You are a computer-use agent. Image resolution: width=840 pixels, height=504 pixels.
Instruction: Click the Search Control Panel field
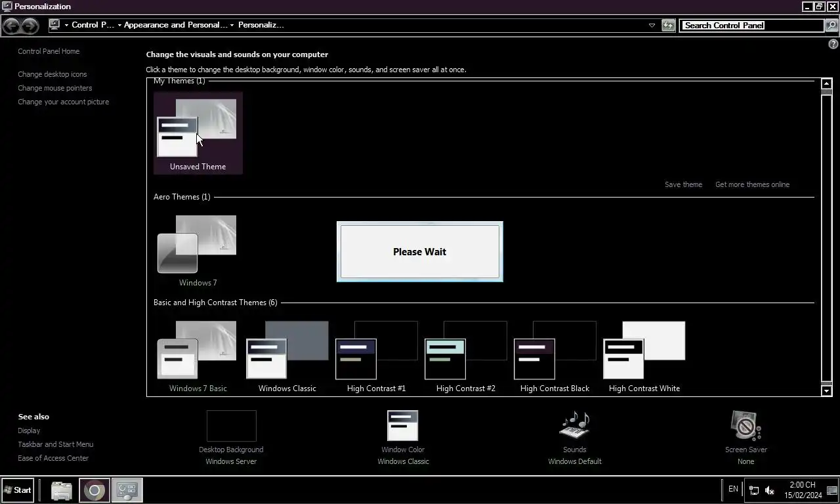click(752, 26)
